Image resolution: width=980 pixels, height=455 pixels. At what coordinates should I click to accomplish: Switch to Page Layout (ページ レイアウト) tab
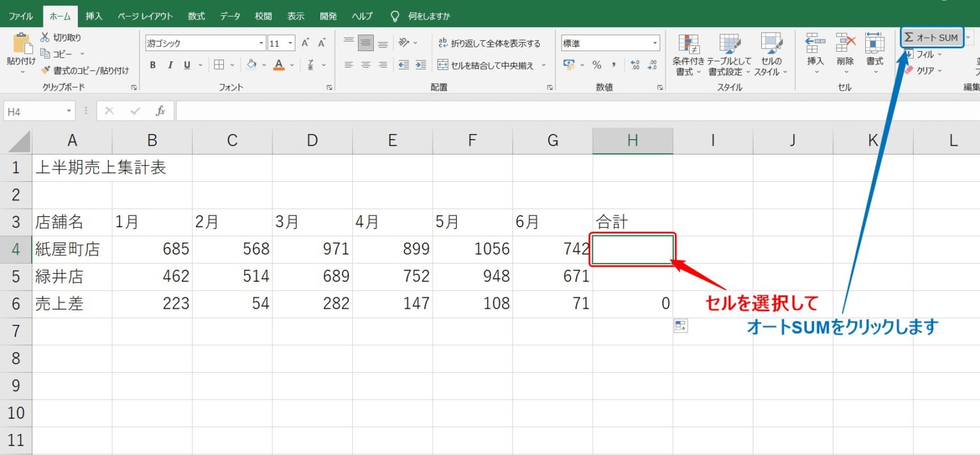pyautogui.click(x=145, y=16)
